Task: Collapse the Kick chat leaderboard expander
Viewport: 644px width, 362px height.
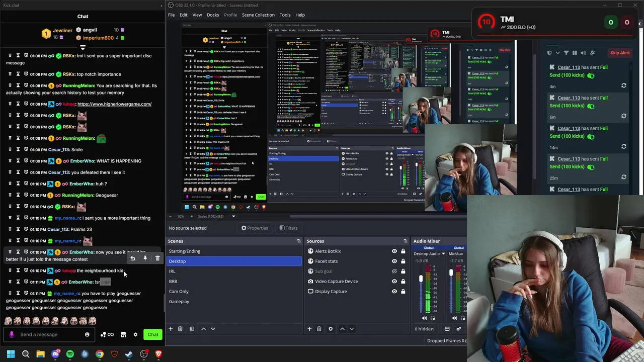Action: tap(83, 48)
